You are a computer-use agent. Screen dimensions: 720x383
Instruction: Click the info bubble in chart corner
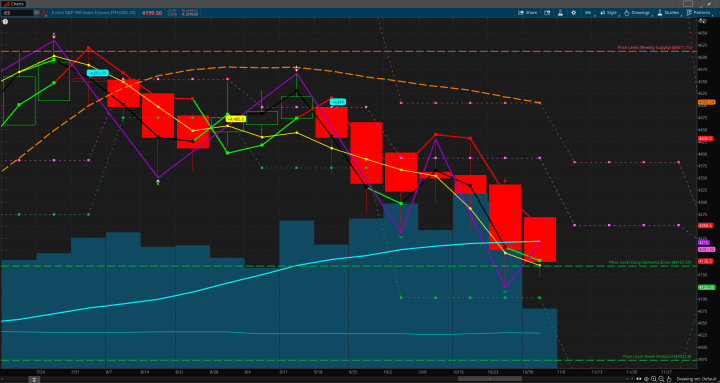(5, 21)
